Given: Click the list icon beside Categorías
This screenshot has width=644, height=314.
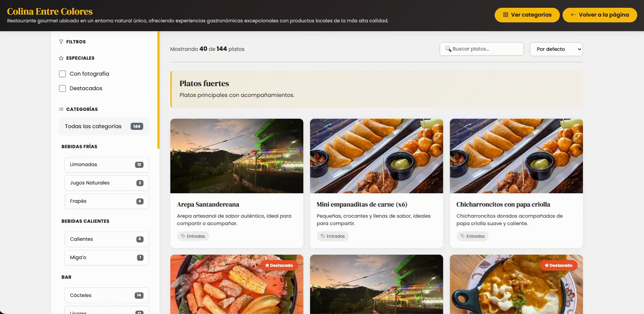Looking at the screenshot, I should click(61, 109).
